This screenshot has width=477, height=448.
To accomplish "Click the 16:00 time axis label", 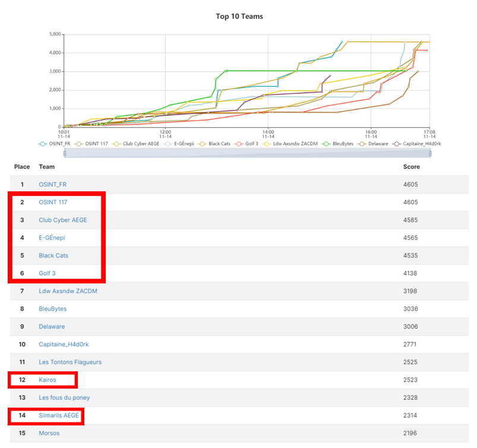I will 371,134.
